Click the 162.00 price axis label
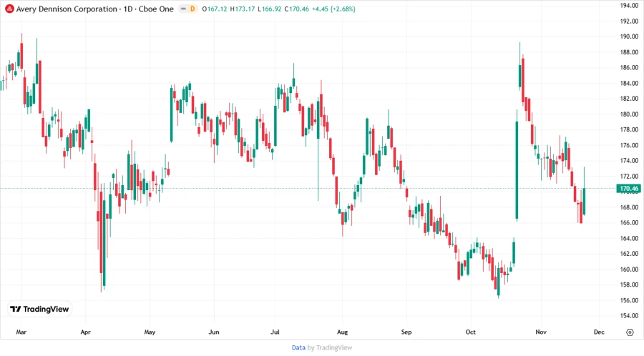 pyautogui.click(x=629, y=254)
